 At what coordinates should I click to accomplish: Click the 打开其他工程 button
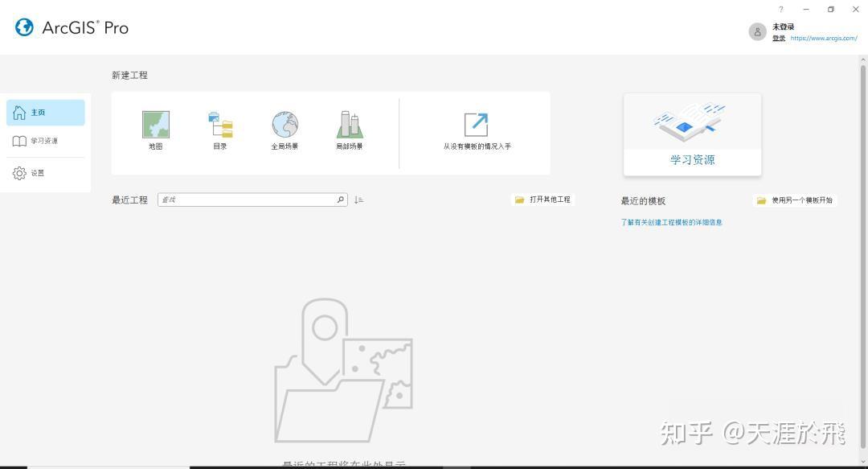(x=543, y=200)
